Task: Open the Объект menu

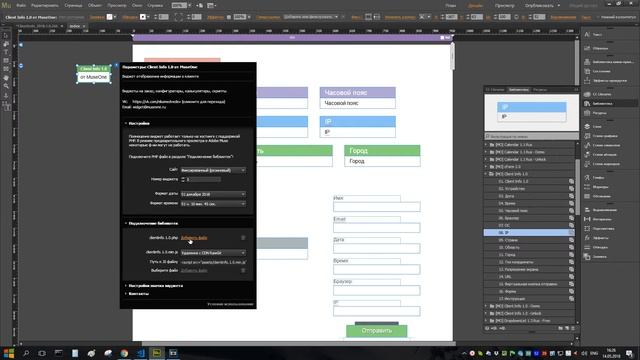Action: (x=95, y=6)
